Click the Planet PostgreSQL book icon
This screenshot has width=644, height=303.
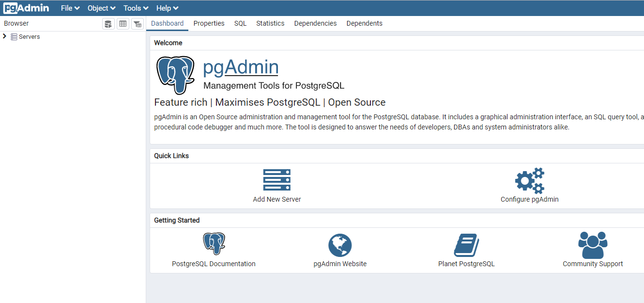pos(467,245)
